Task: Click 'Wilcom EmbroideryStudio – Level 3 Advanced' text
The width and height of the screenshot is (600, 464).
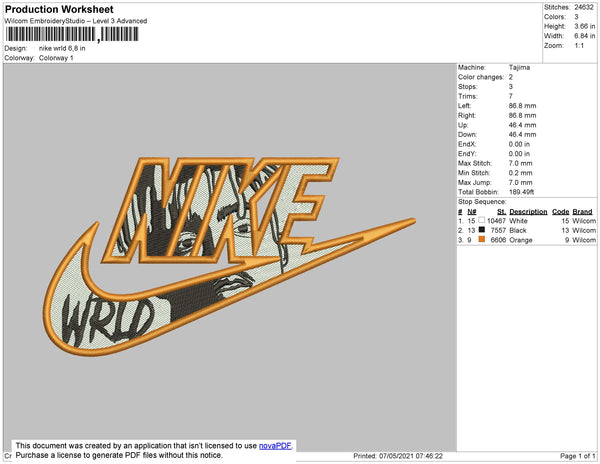Action: pos(76,21)
